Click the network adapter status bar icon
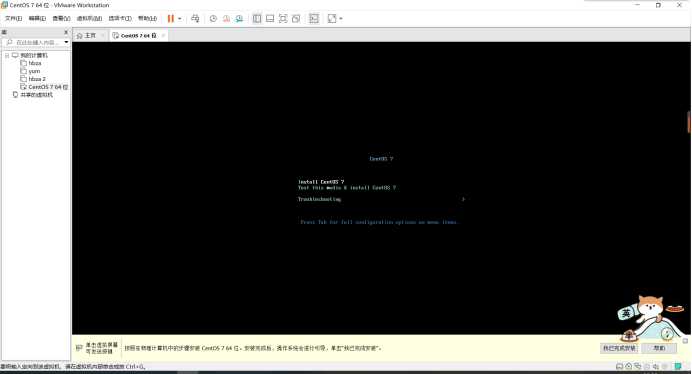 tap(638, 366)
